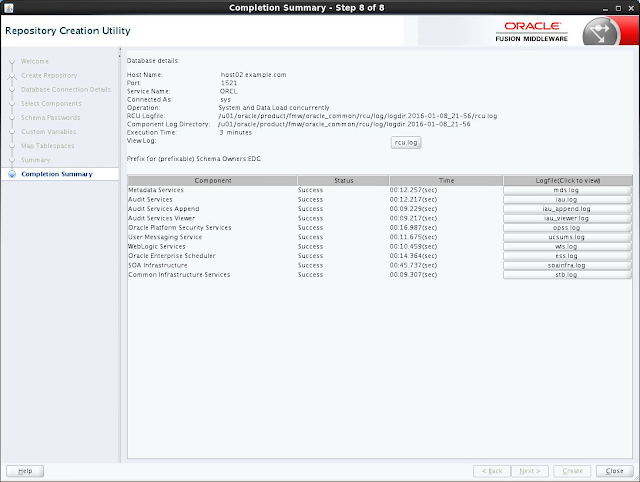Select the Completion Summary step

(57, 174)
